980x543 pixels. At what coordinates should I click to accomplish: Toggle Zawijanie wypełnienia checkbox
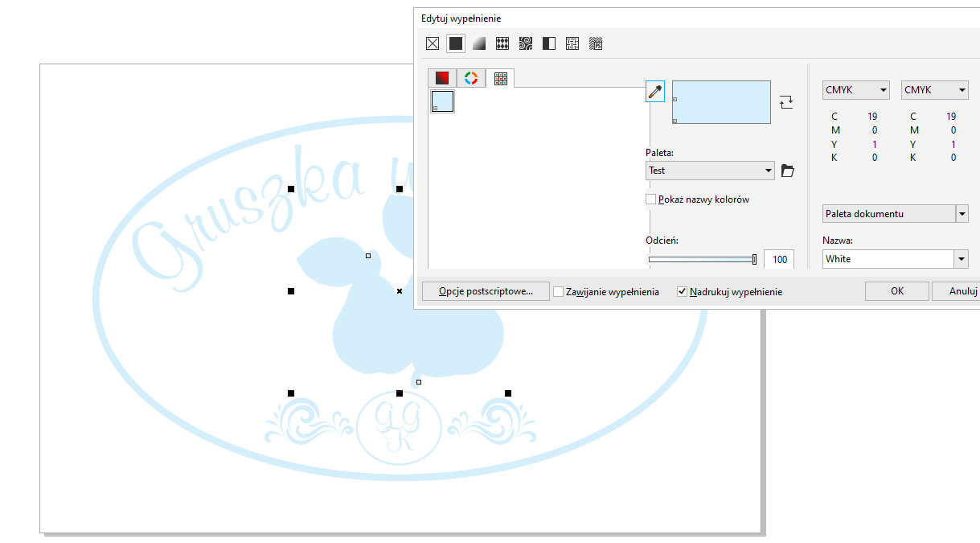559,292
